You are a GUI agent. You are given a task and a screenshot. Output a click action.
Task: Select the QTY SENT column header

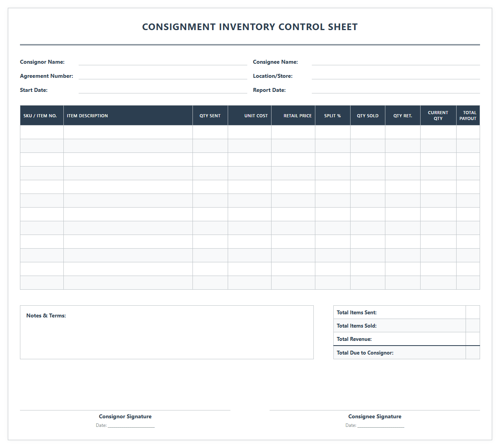tap(210, 115)
